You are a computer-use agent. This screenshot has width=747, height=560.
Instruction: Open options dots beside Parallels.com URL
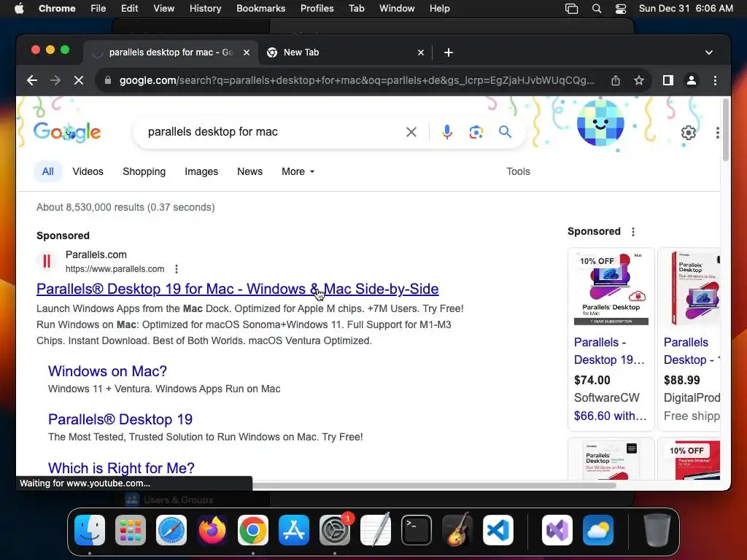177,269
